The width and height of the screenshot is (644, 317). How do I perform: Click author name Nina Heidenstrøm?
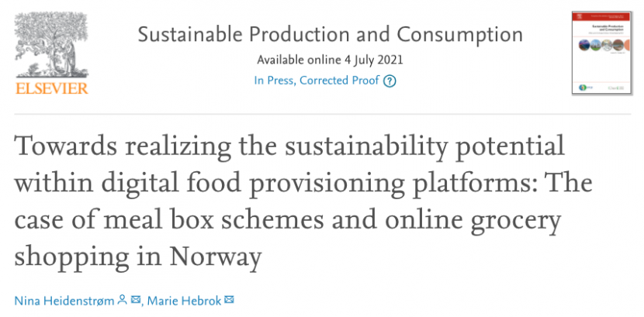64,301
